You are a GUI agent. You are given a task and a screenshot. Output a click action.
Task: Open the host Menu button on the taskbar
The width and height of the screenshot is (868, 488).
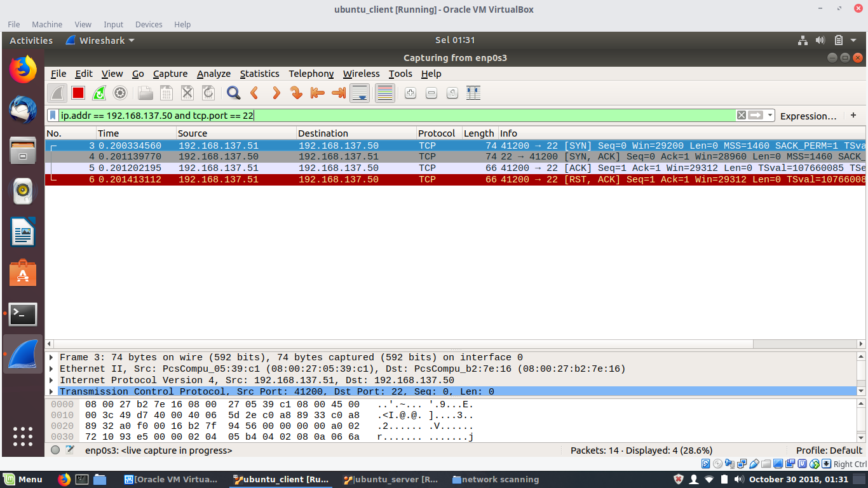(x=22, y=479)
